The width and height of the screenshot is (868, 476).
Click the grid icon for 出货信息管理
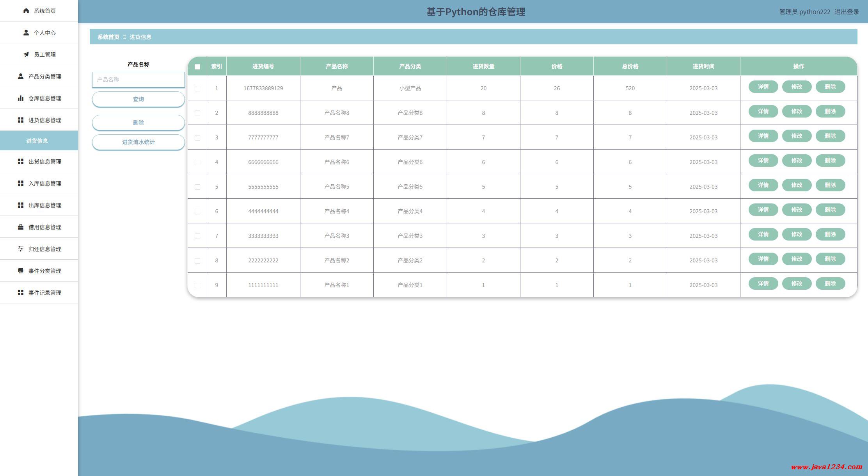point(21,162)
